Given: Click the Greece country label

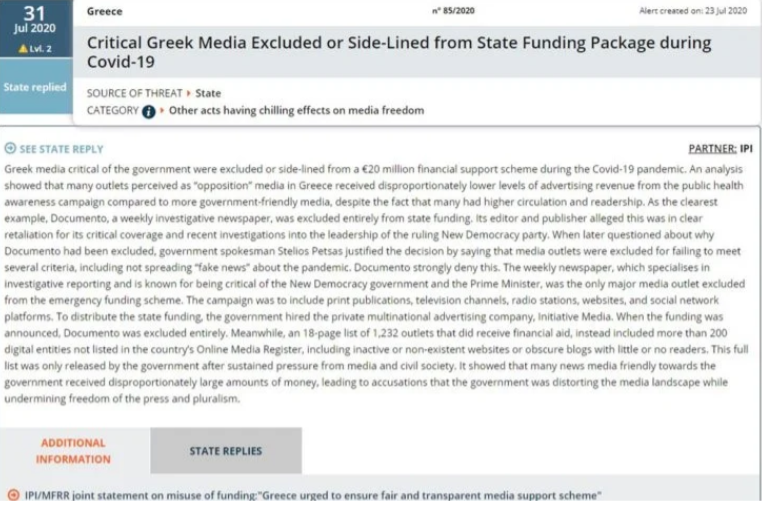Looking at the screenshot, I should 105,12.
